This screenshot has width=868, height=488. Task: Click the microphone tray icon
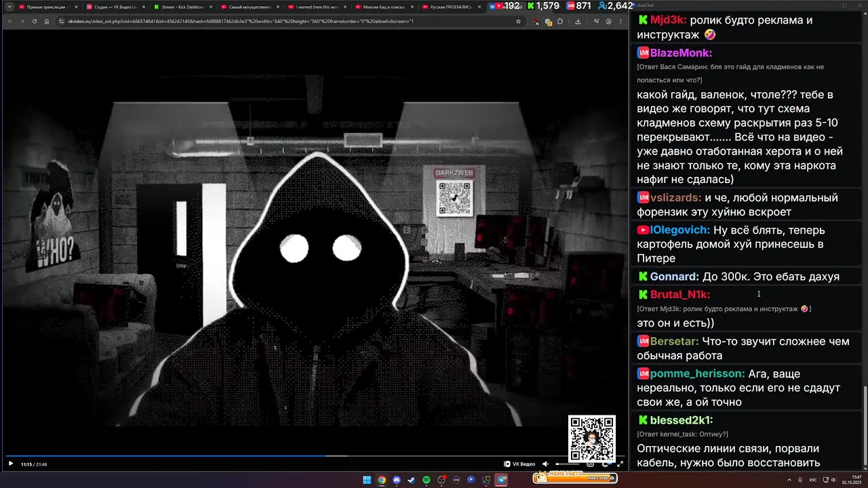click(800, 480)
